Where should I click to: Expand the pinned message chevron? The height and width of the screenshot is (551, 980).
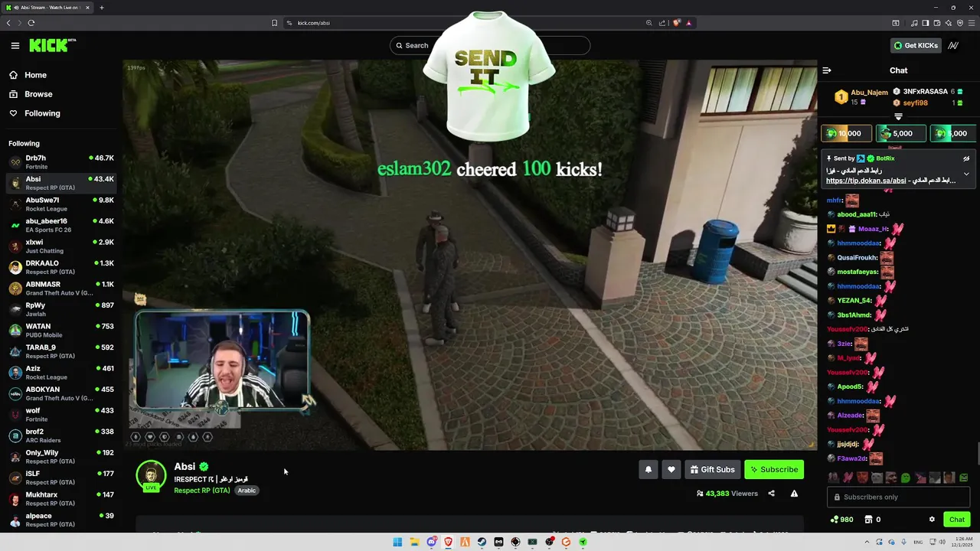coord(966,174)
